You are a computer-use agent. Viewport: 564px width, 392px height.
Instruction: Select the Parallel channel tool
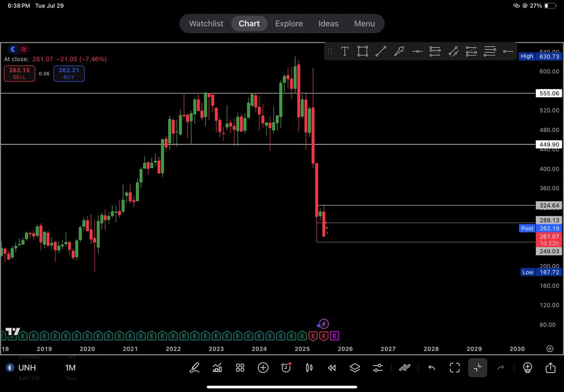point(453,52)
